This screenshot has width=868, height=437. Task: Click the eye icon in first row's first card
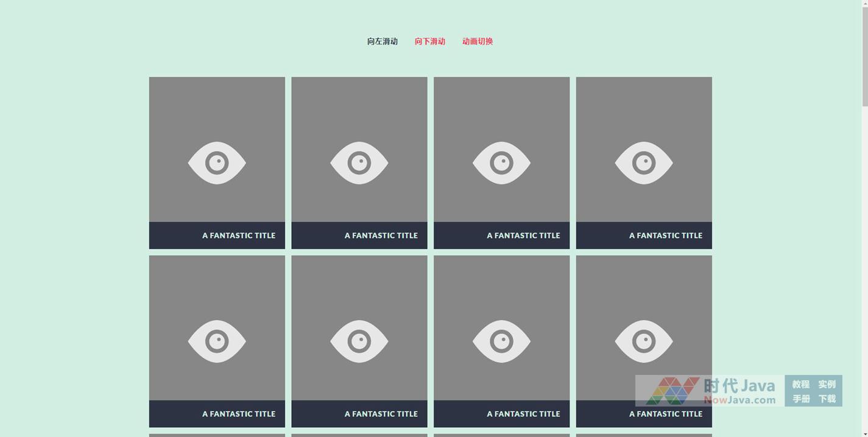(x=217, y=163)
